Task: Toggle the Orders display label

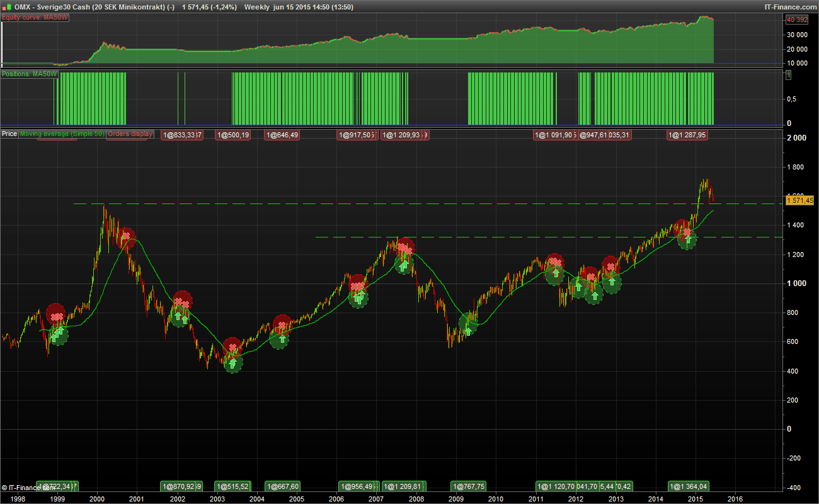Action: click(x=130, y=134)
